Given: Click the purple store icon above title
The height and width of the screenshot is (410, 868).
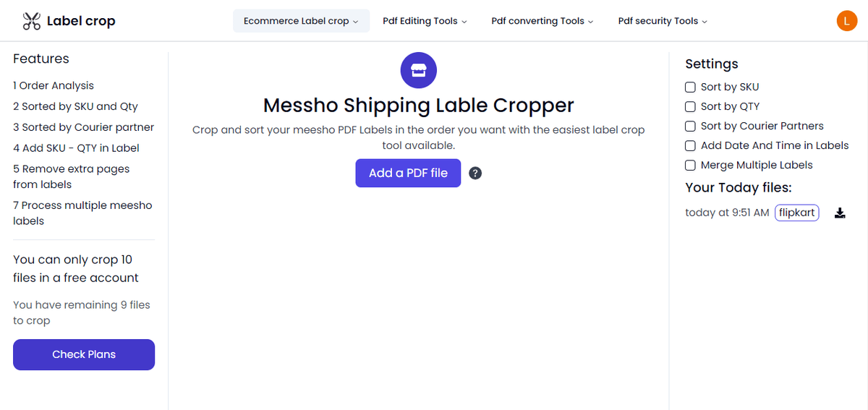Looking at the screenshot, I should point(418,70).
